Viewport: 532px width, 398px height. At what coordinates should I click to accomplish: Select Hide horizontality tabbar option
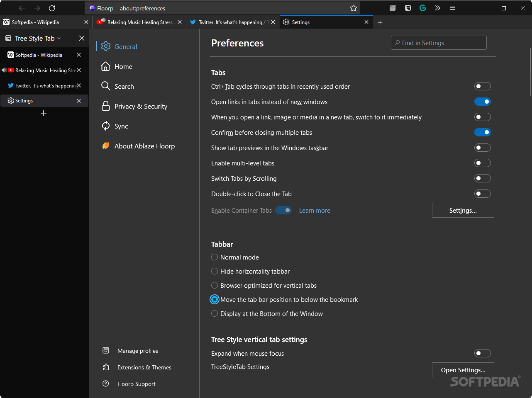pyautogui.click(x=215, y=271)
